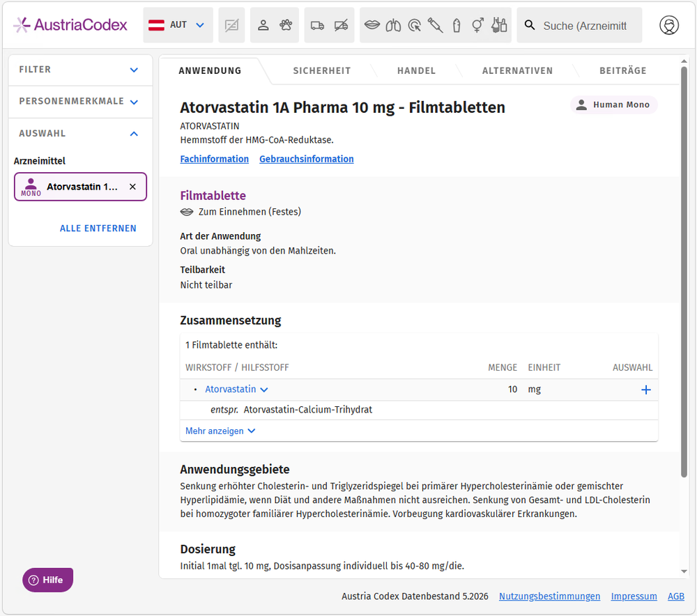Click the scrollbar down arrow
Viewport: 697px width, 616px height.
tap(684, 571)
